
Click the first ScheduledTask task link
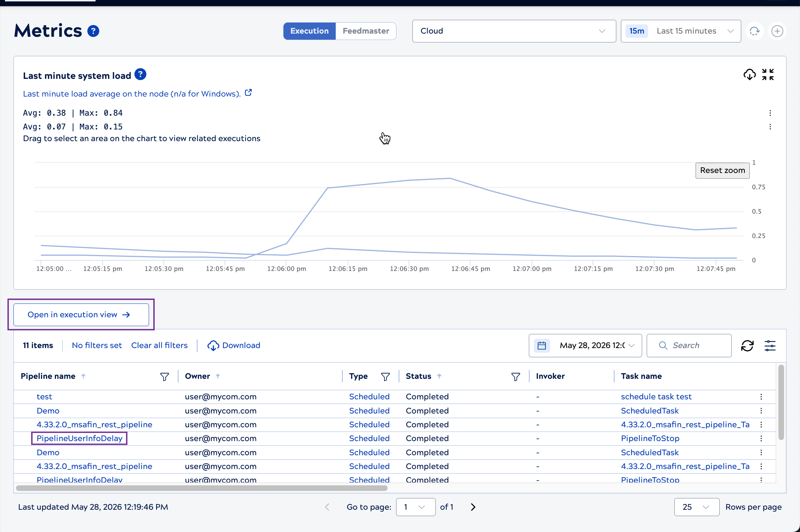[x=650, y=411]
